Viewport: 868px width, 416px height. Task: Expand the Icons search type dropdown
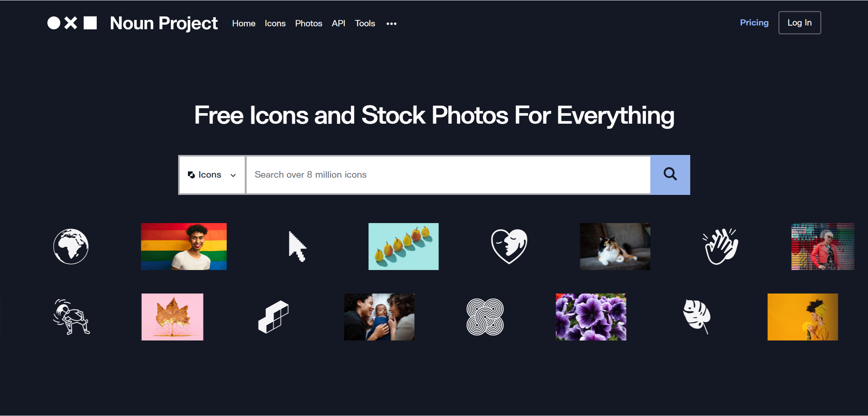pyautogui.click(x=212, y=175)
